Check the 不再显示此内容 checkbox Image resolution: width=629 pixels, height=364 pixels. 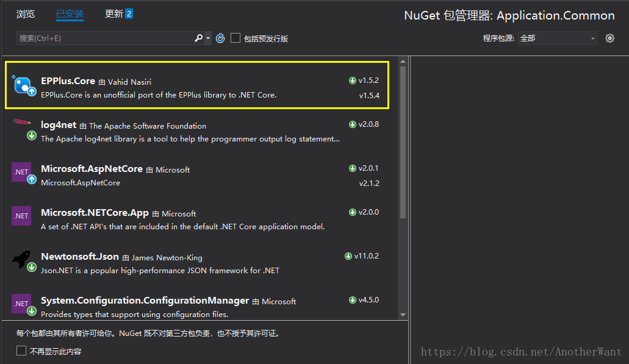(21, 351)
